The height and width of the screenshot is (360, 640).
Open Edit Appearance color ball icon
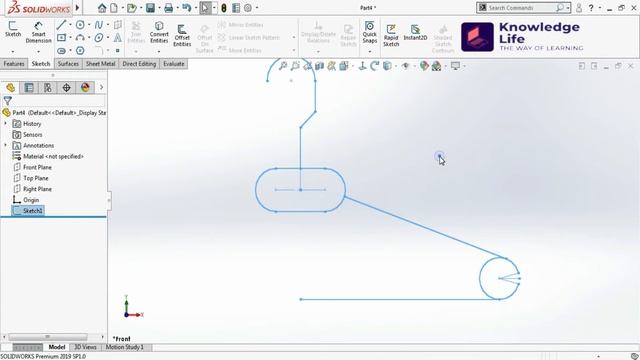pos(424,66)
